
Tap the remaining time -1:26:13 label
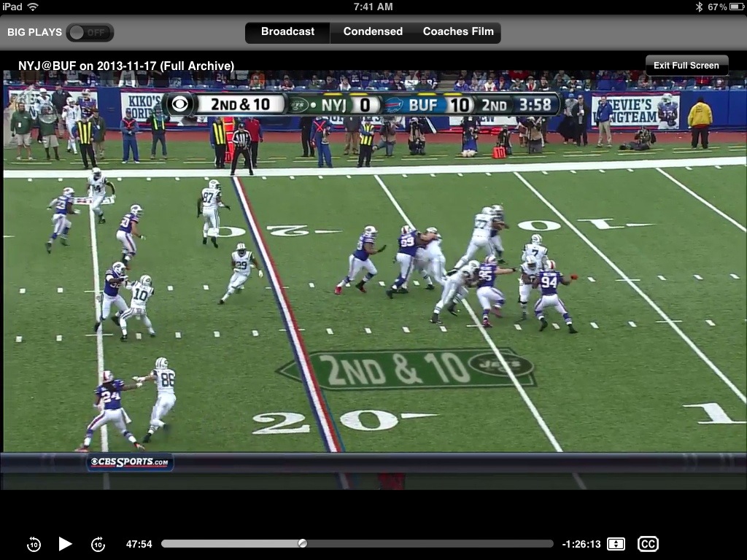(x=581, y=544)
